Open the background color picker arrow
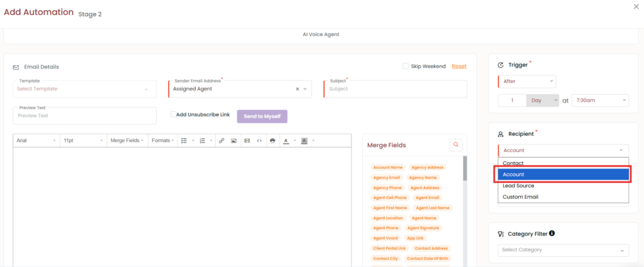644x267 pixels. pyautogui.click(x=313, y=140)
